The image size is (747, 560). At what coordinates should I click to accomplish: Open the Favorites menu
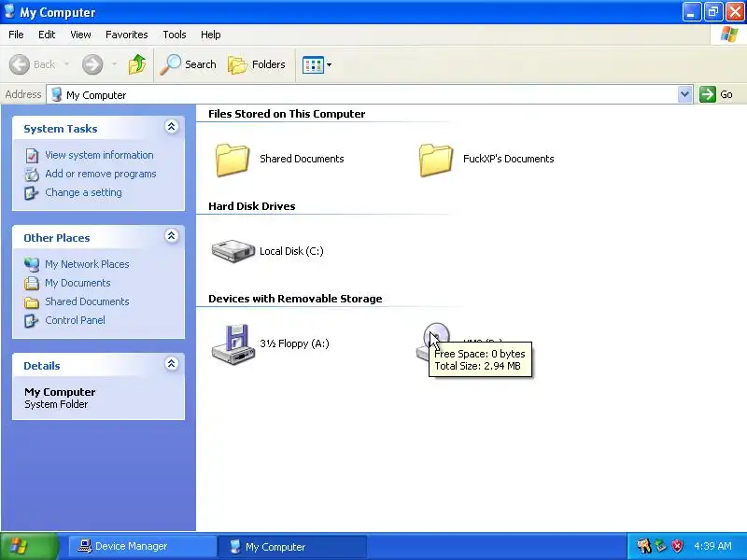tap(127, 35)
